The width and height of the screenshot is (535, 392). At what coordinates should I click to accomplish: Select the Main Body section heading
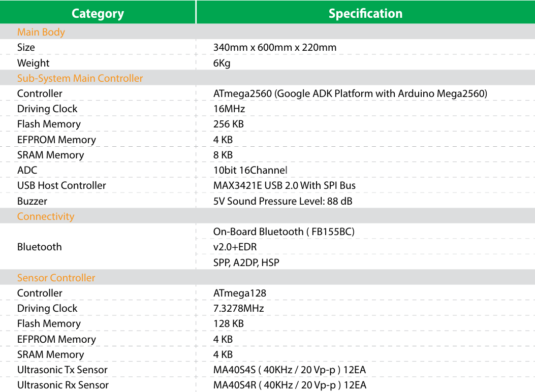coord(41,32)
